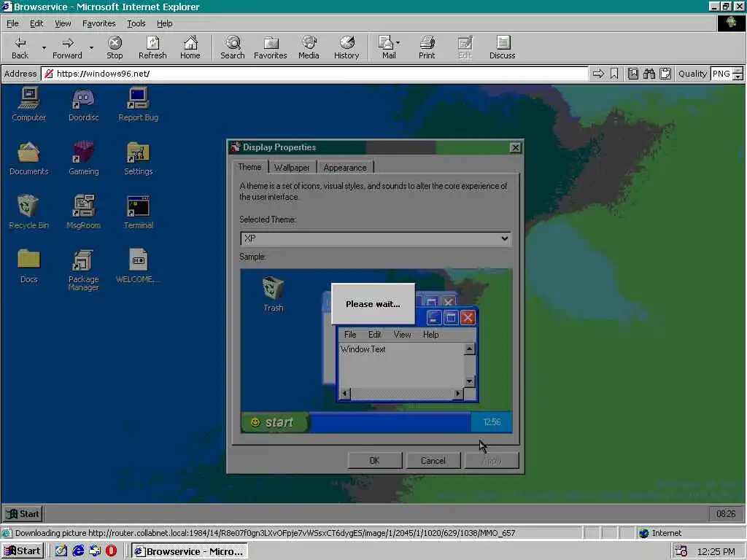Close the Display Properties dialog

516,147
